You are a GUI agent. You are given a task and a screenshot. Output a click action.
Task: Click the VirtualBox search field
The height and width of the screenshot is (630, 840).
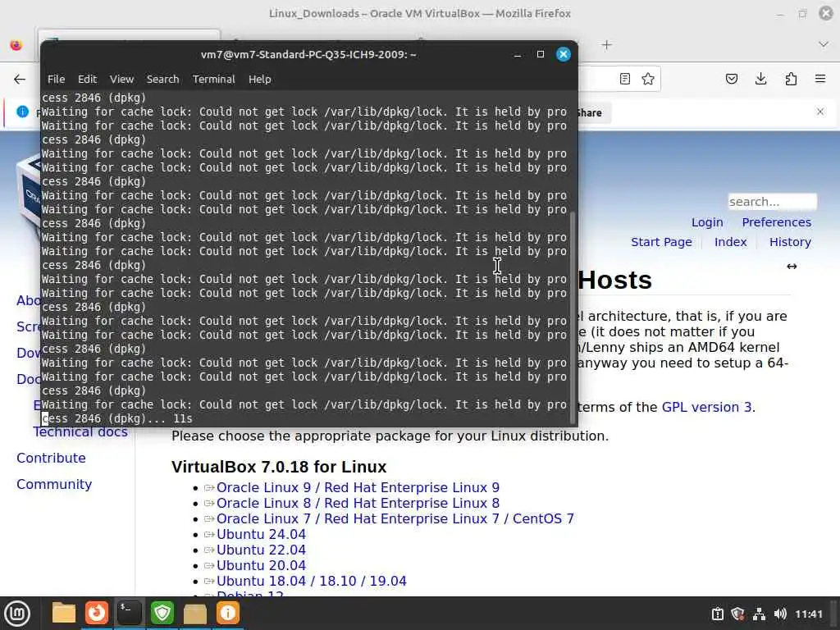click(x=772, y=202)
